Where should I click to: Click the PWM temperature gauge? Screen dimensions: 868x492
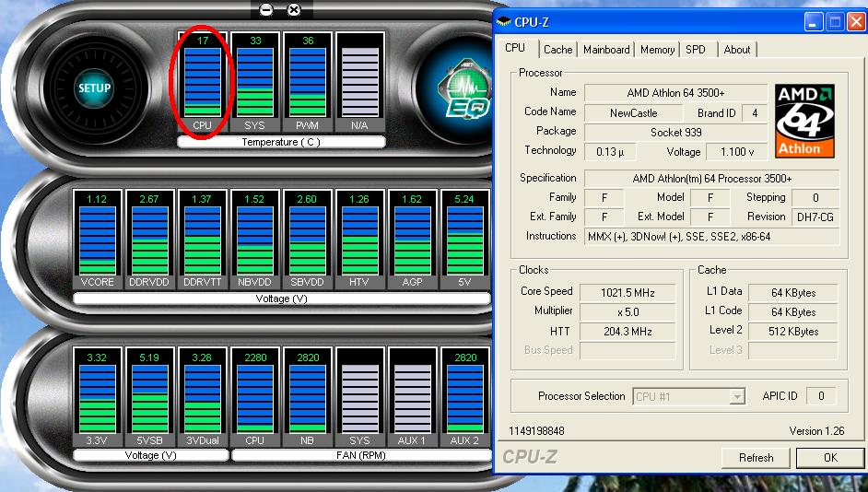tap(307, 82)
